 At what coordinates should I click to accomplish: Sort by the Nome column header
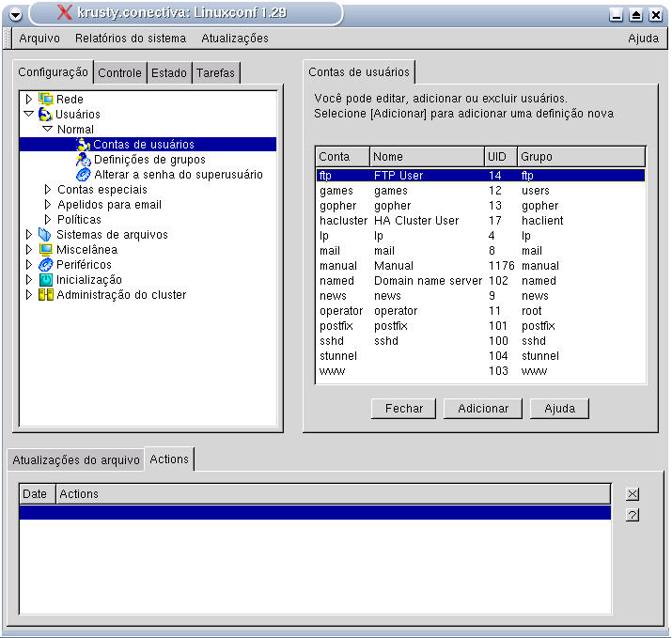427,156
